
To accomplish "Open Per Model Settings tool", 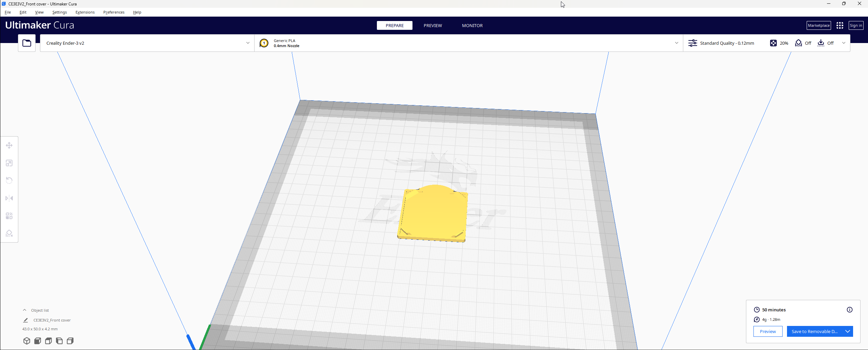I will tap(9, 216).
